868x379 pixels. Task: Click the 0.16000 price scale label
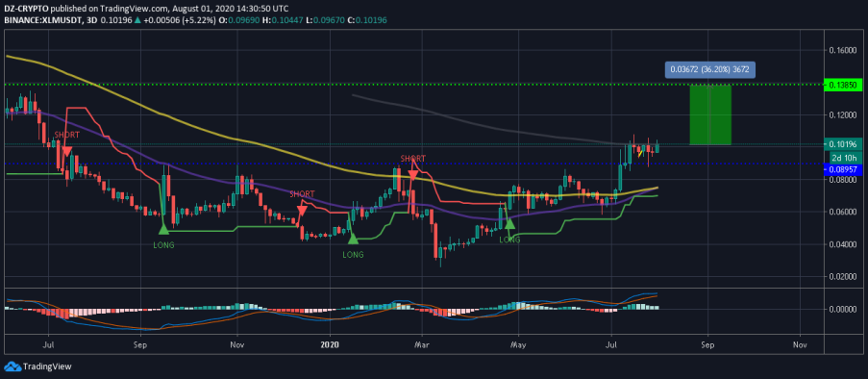pyautogui.click(x=844, y=50)
